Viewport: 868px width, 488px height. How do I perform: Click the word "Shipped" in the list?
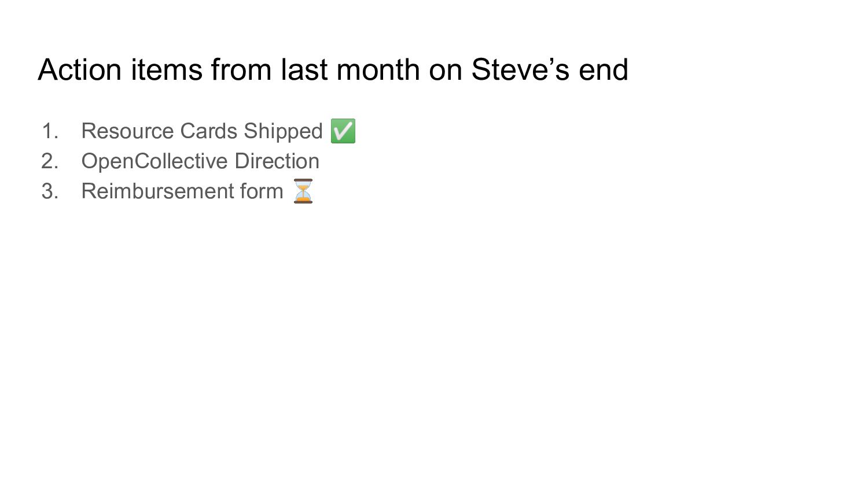pos(282,131)
